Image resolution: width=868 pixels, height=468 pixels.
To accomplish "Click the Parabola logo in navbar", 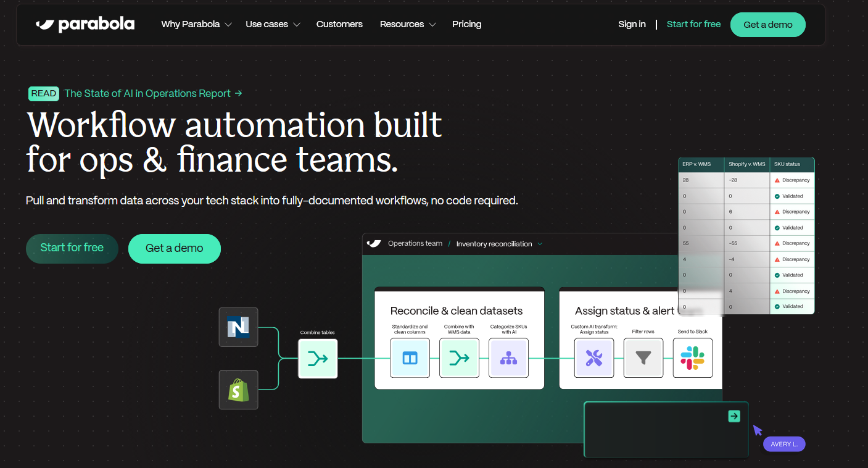I will click(85, 25).
